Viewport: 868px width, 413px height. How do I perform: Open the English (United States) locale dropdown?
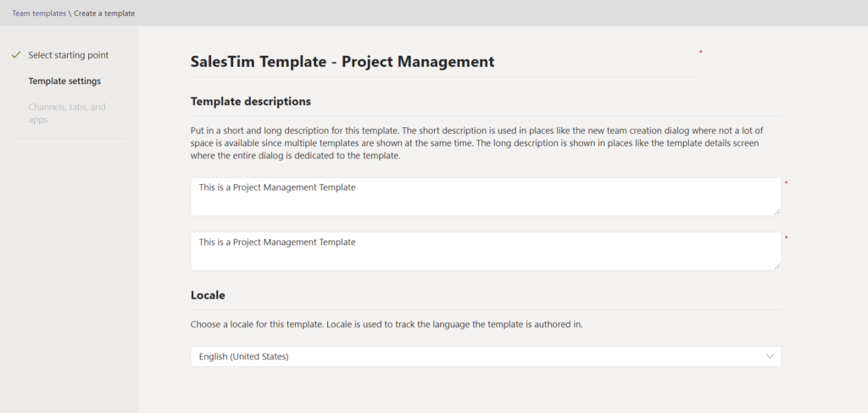coord(486,356)
